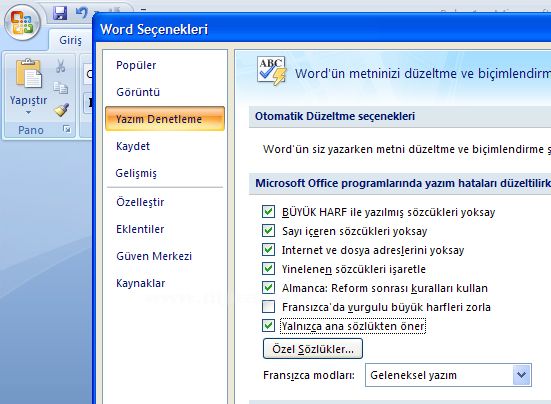Viewport: 551px width, 404px height.
Task: Click the Özel Sözlükler... button
Action: click(313, 349)
